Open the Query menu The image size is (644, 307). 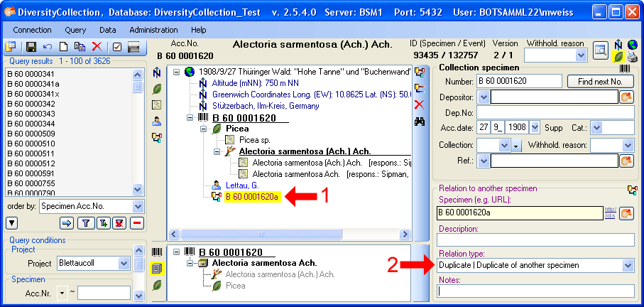(75, 30)
